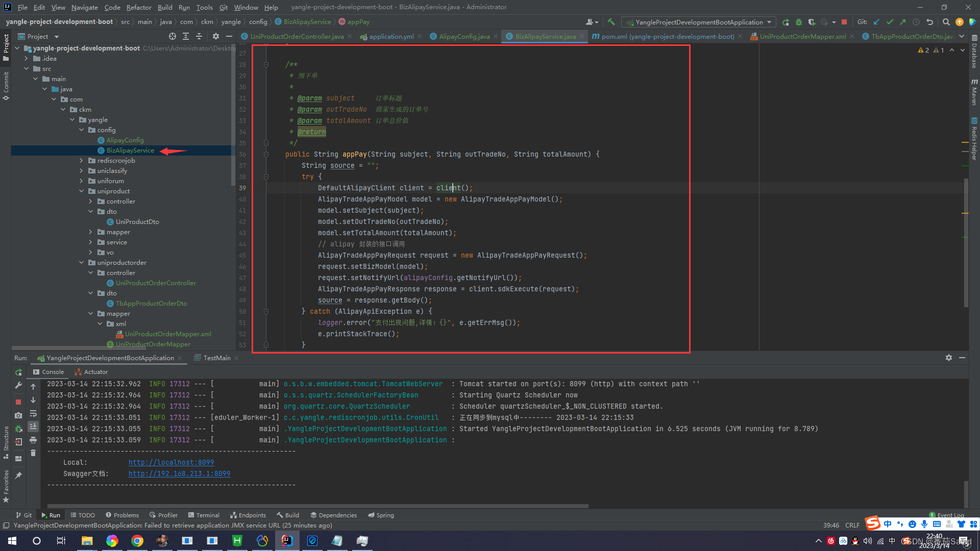Open Project panel settings gear
Viewport: 980px width, 551px height.
point(216,36)
